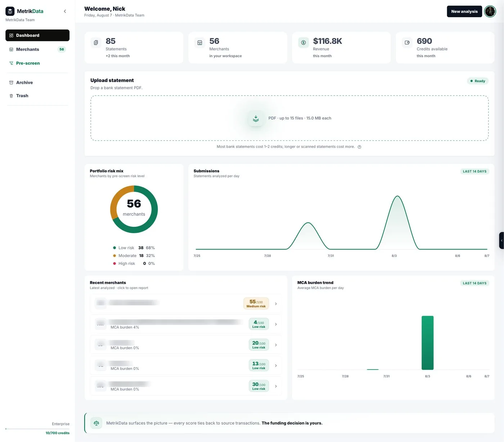Click the Low risk legend dot

pos(114,248)
